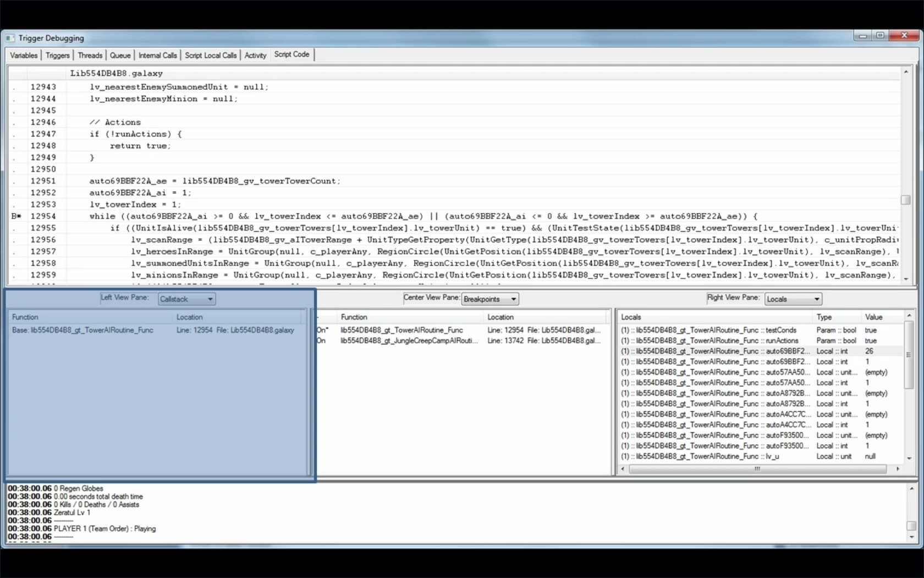This screenshot has width=924, height=578.
Task: Click scroll up arrow in code view
Action: pyautogui.click(x=906, y=72)
